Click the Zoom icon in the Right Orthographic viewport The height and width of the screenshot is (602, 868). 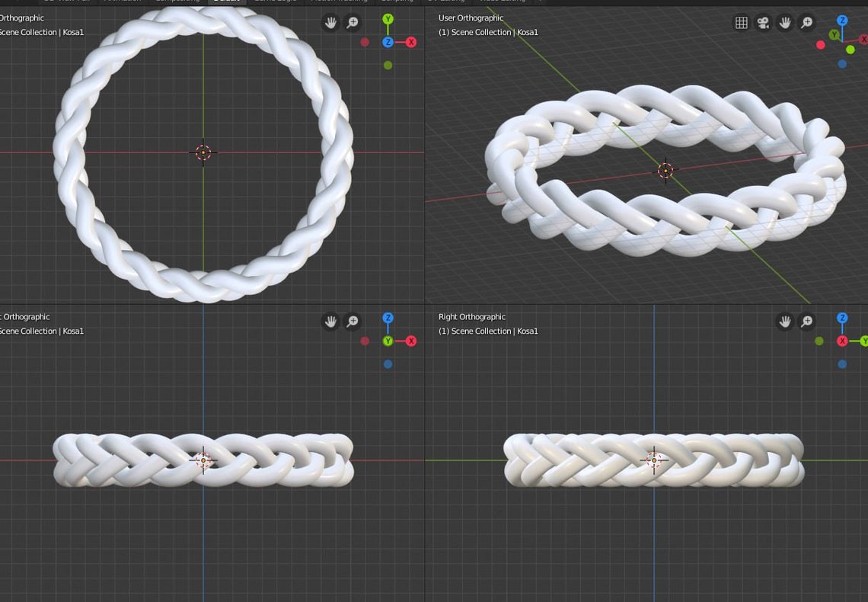coord(806,321)
